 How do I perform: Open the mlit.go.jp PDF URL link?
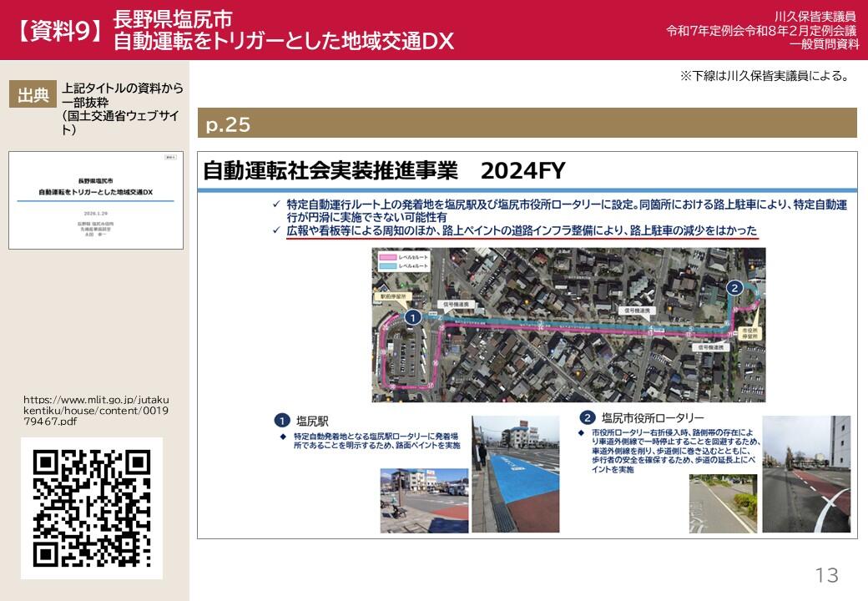click(95, 411)
